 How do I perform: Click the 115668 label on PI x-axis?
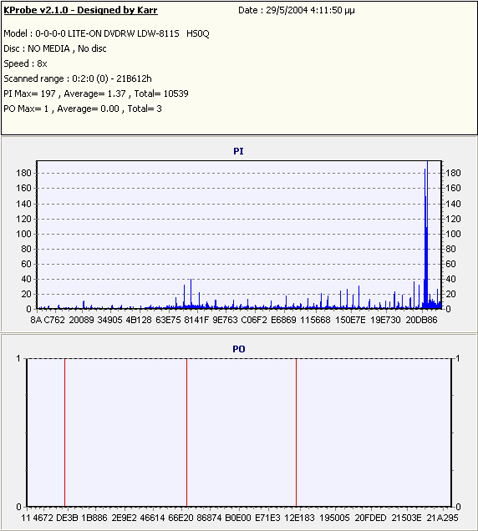coord(315,320)
